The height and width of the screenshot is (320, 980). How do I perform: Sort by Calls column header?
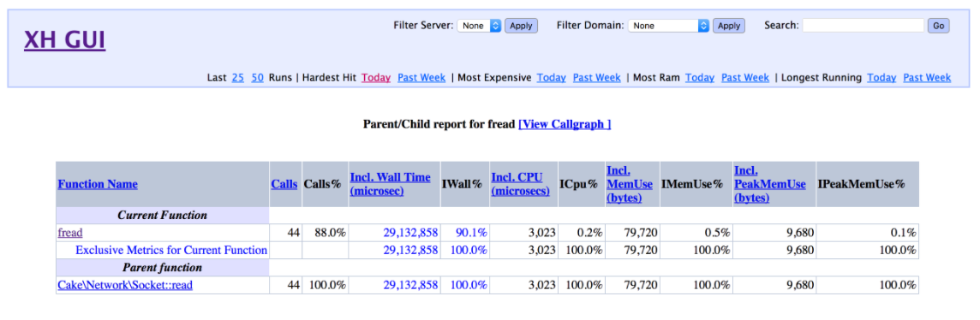coord(284,184)
